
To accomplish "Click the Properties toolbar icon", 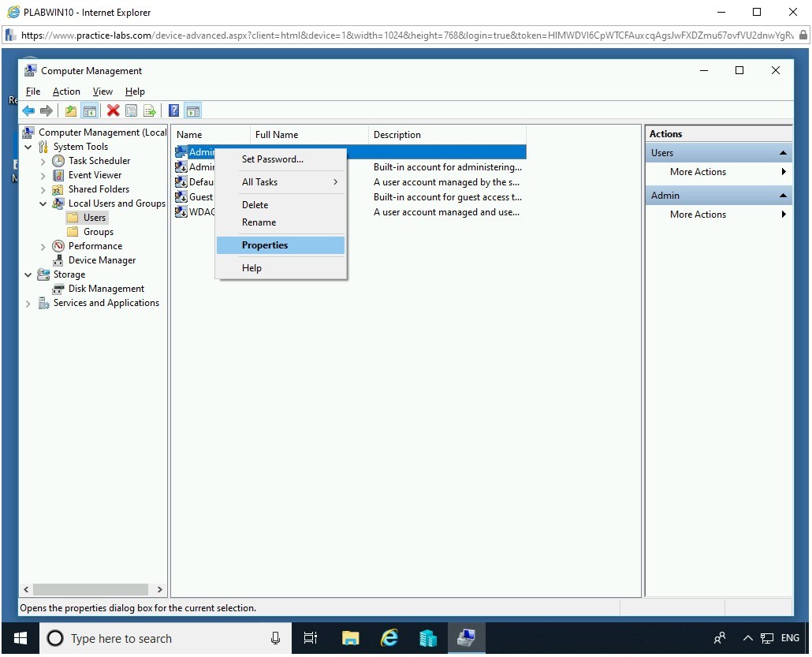I will [x=132, y=110].
